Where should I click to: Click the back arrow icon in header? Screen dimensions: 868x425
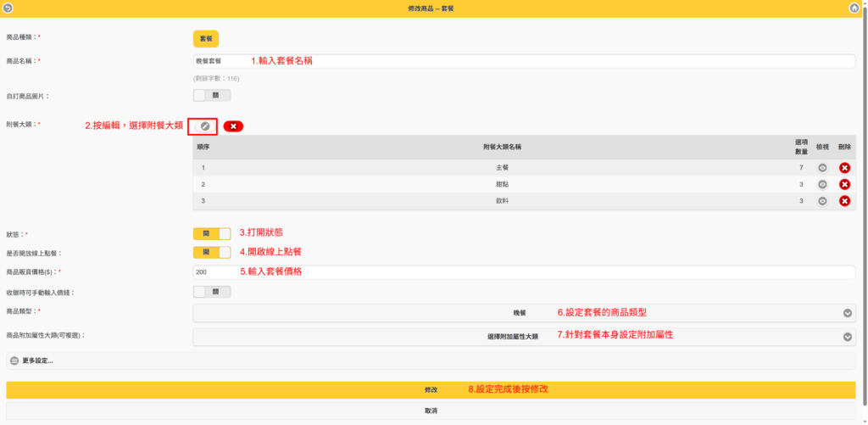click(x=8, y=8)
